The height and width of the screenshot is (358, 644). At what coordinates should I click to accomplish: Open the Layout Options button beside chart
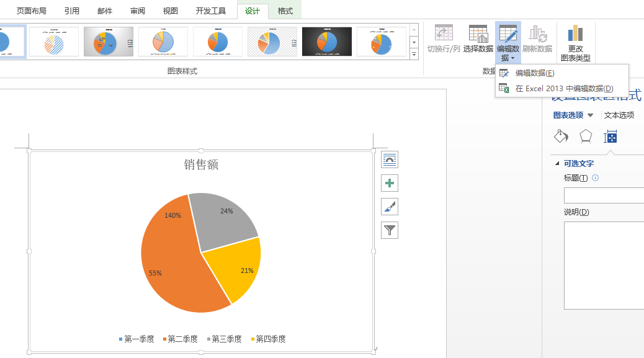point(389,160)
